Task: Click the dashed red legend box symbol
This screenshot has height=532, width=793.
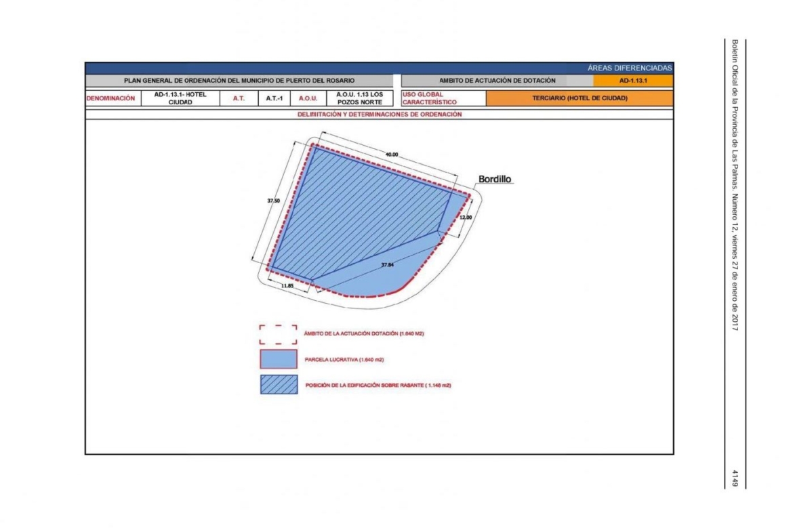Action: (278, 333)
